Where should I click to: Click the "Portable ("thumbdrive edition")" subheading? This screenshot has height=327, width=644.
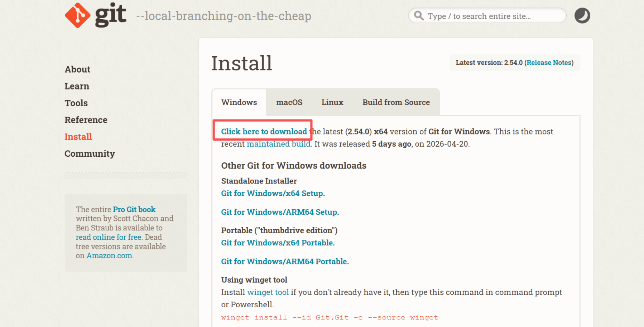pos(279,230)
